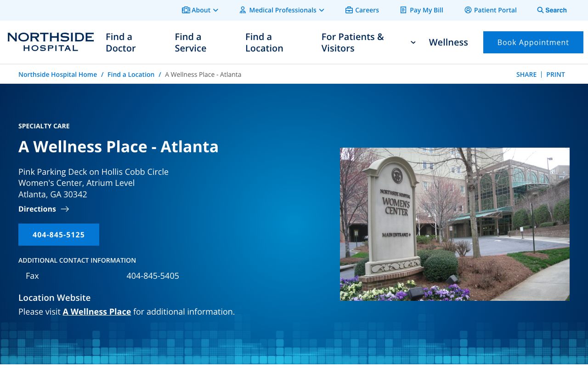Viewport: 588px width, 368px height.
Task: Select the Pay My Bill icon
Action: pyautogui.click(x=403, y=10)
